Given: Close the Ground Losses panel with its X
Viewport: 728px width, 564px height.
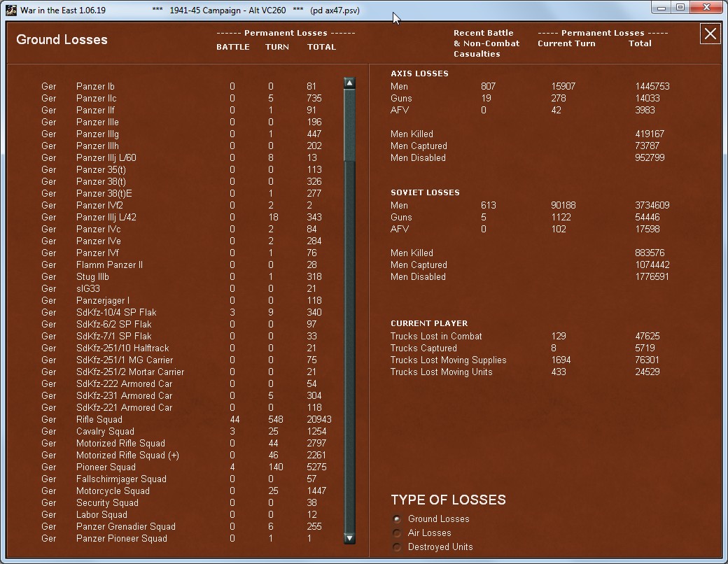Looking at the screenshot, I should pyautogui.click(x=710, y=34).
